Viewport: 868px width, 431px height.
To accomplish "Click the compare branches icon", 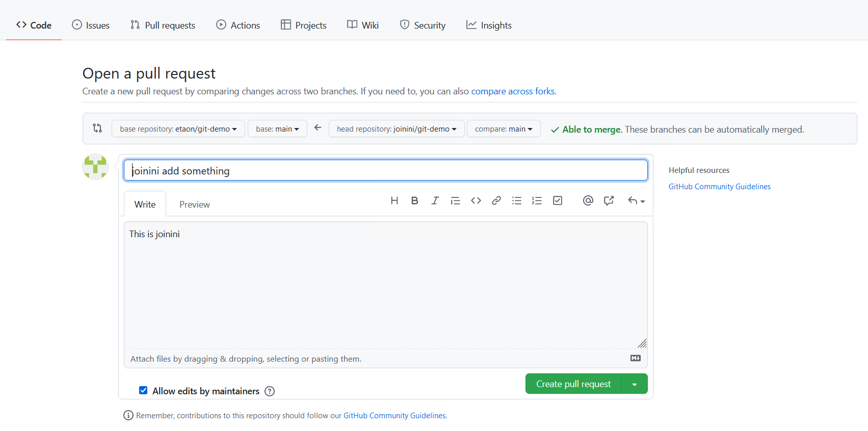I will tap(97, 128).
